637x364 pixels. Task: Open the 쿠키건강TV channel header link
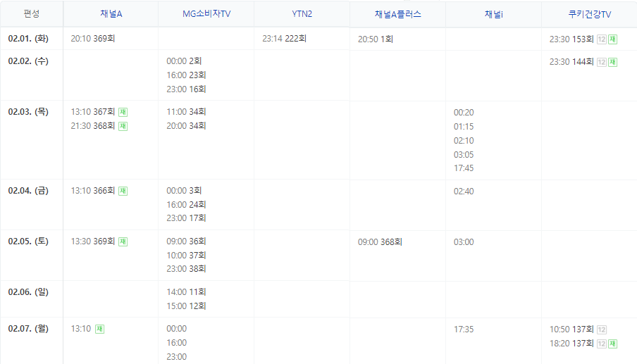(590, 14)
